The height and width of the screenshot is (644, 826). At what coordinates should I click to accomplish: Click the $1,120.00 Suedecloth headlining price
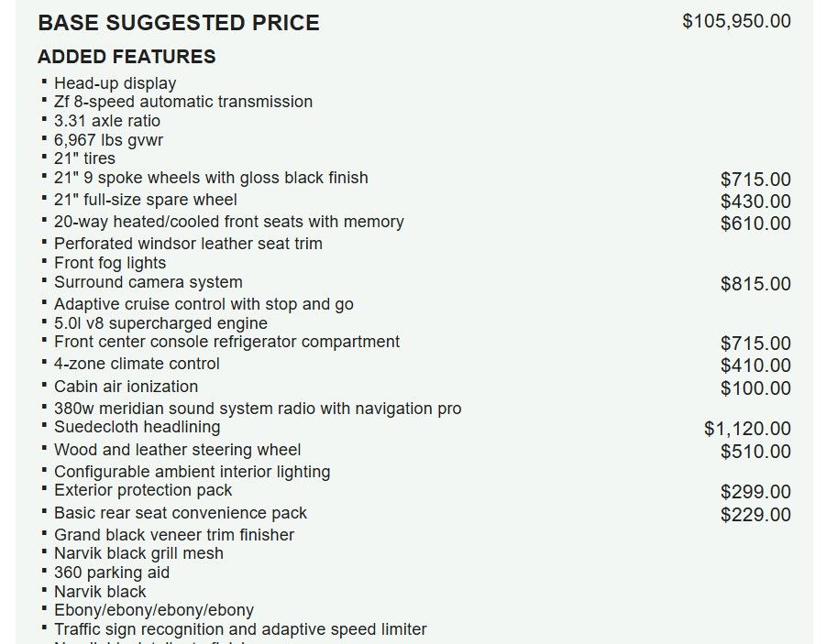[747, 429]
